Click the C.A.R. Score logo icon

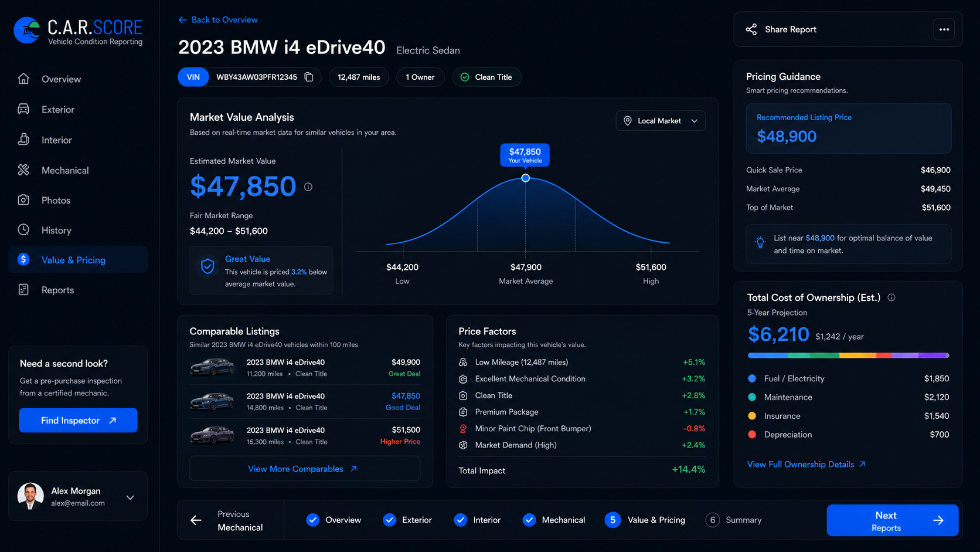pos(27,30)
